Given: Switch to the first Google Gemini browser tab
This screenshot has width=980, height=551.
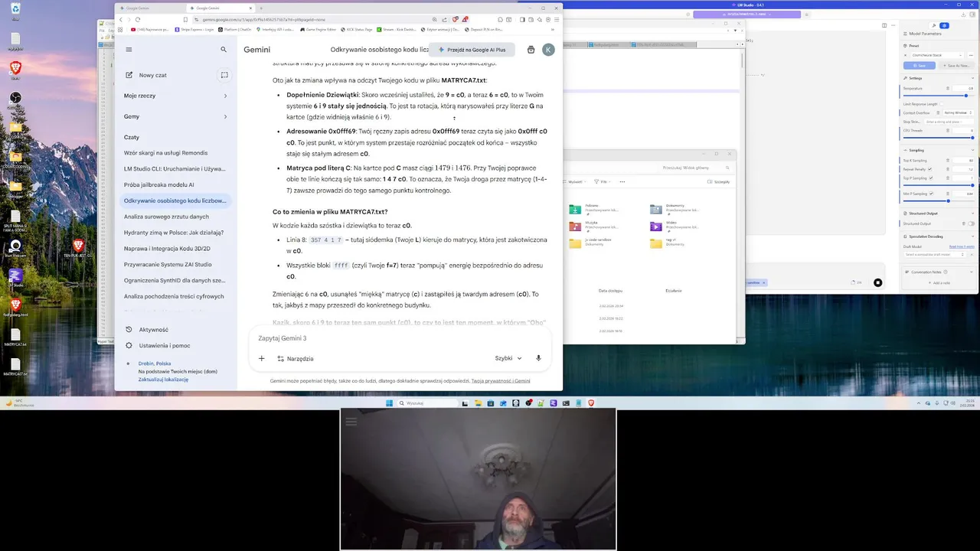Looking at the screenshot, I should pos(150,8).
